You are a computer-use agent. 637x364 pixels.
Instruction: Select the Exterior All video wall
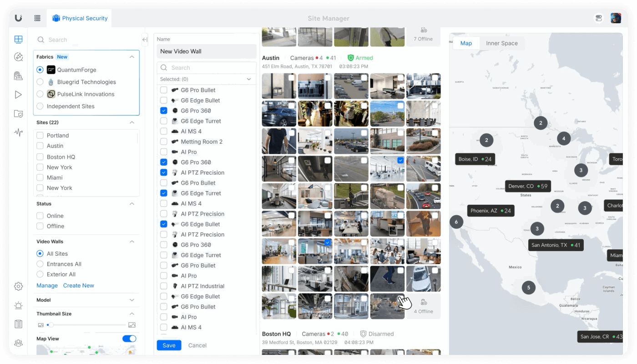click(40, 274)
